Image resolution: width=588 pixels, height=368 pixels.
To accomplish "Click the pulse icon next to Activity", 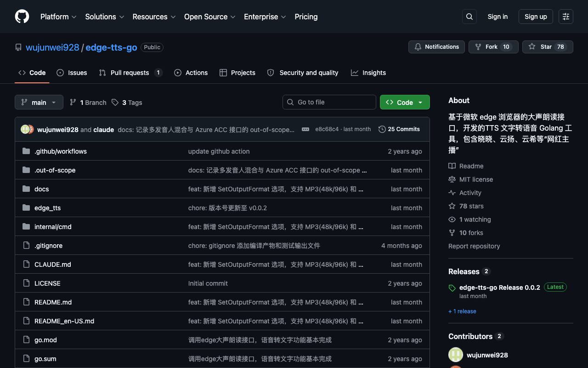I will pyautogui.click(x=452, y=193).
